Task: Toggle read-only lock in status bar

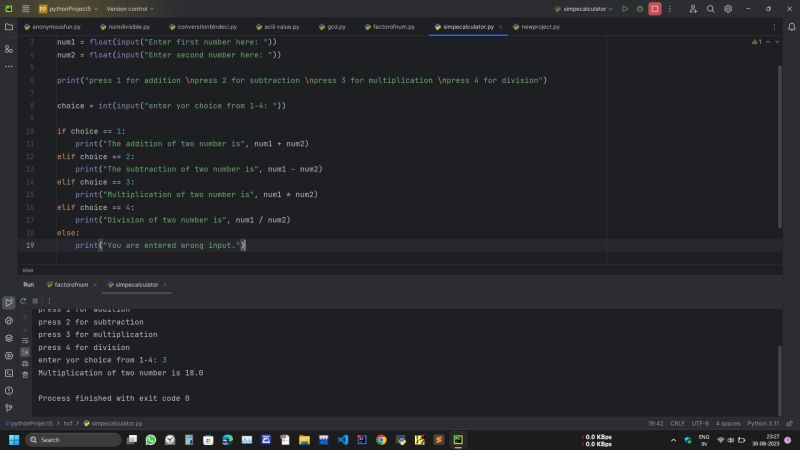Action: (789, 423)
